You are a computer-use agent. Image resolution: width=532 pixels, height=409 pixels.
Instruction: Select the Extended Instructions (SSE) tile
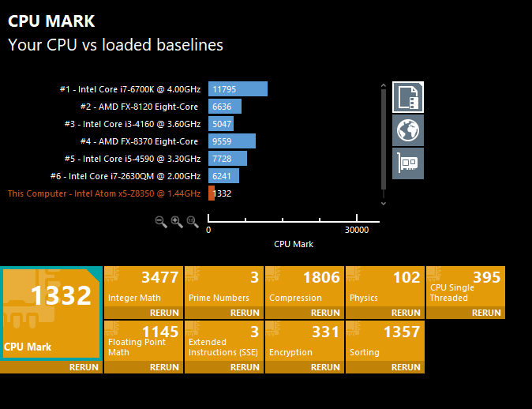tap(224, 341)
